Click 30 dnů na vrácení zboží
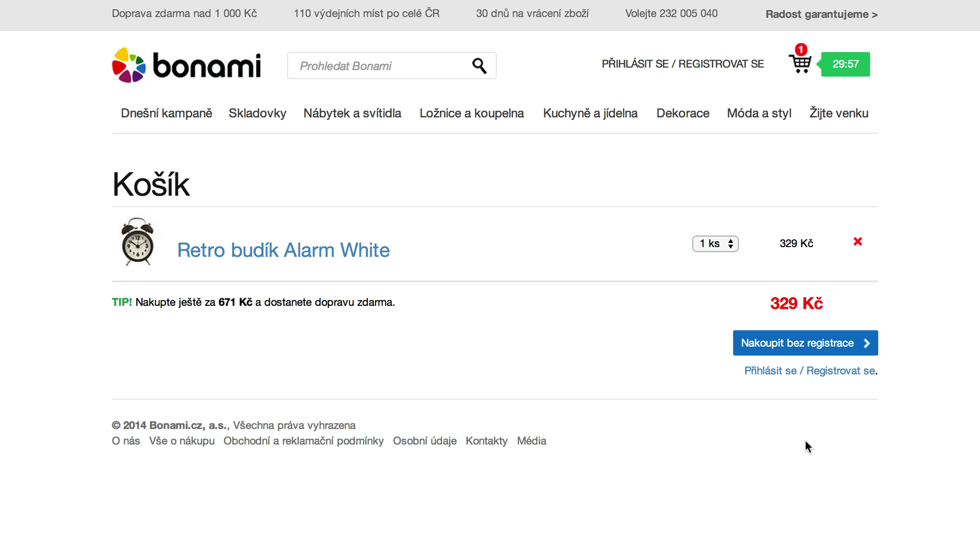The image size is (980, 553). 532,13
